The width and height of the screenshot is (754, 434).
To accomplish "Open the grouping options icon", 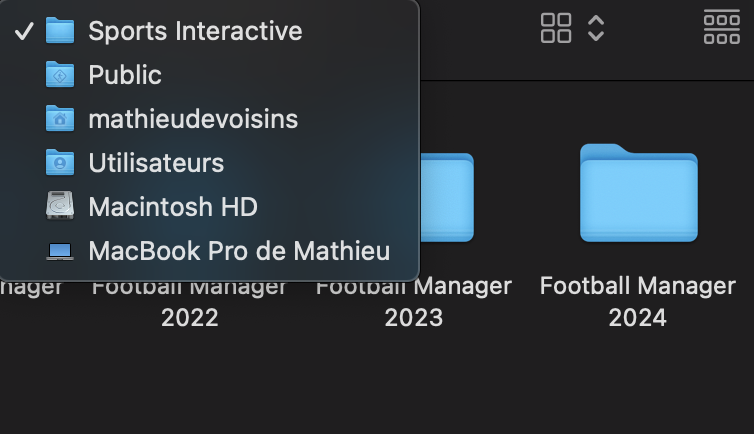I will pos(722,27).
